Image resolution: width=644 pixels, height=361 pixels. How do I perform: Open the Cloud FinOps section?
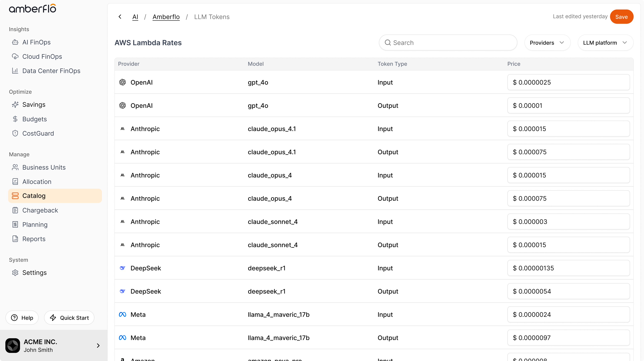[42, 57]
